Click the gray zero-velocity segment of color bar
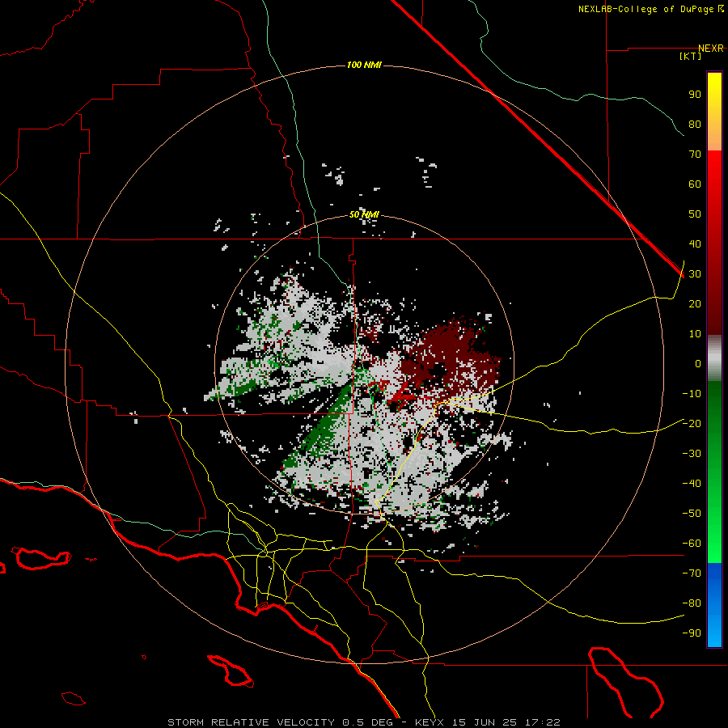 (714, 358)
